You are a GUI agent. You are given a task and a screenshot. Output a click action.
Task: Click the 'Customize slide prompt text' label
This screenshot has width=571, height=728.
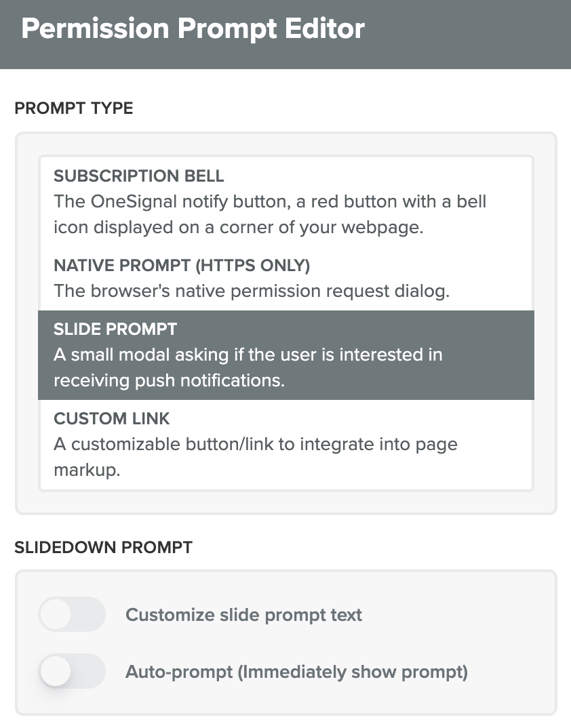243,615
